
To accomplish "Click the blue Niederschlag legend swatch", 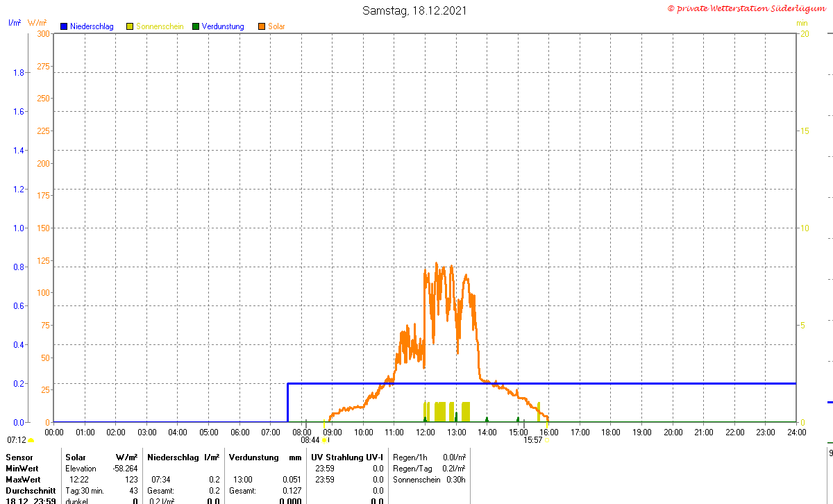I will point(64,26).
